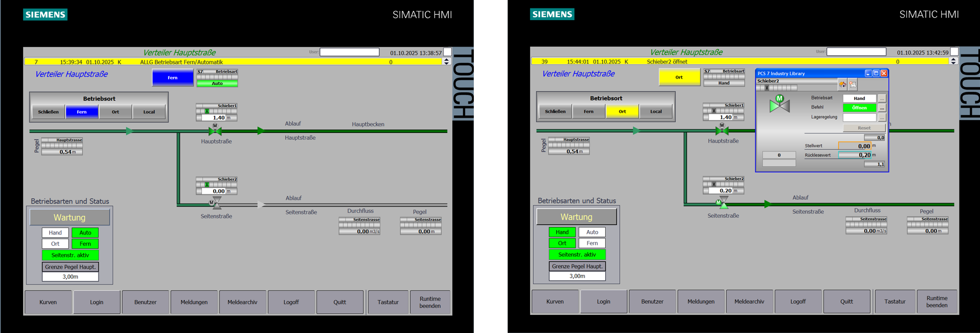The image size is (980, 333).
Task: Click the Hauptstraße valve symbol on right screen
Action: pyautogui.click(x=722, y=130)
